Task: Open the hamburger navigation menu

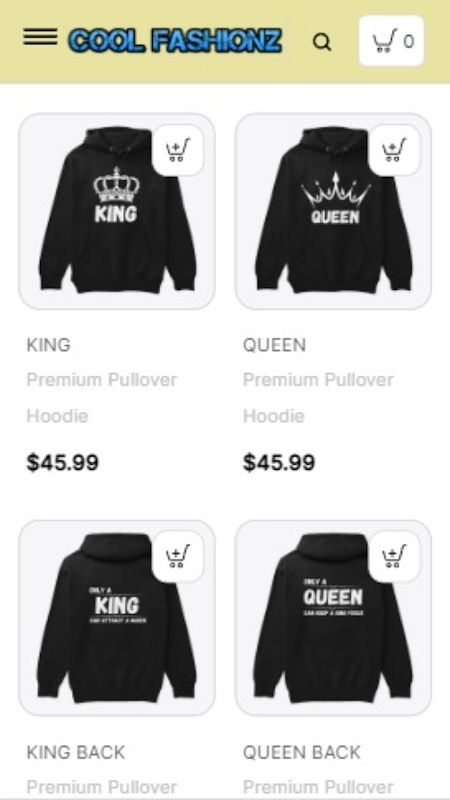Action: tap(40, 37)
